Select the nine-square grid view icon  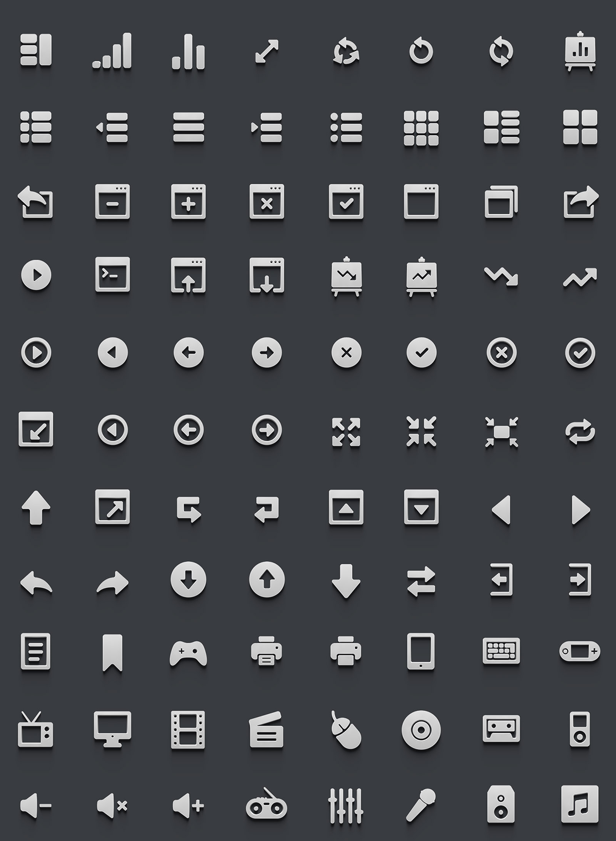point(421,128)
